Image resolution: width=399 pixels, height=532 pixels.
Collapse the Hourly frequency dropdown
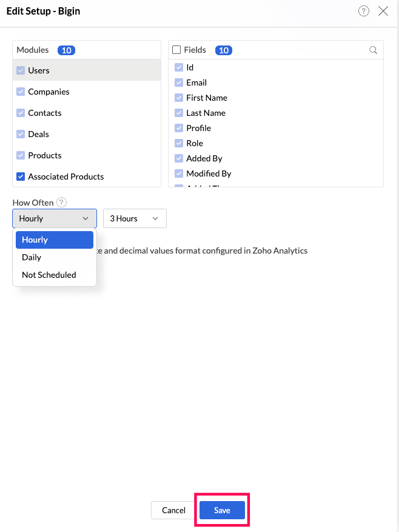[55, 218]
